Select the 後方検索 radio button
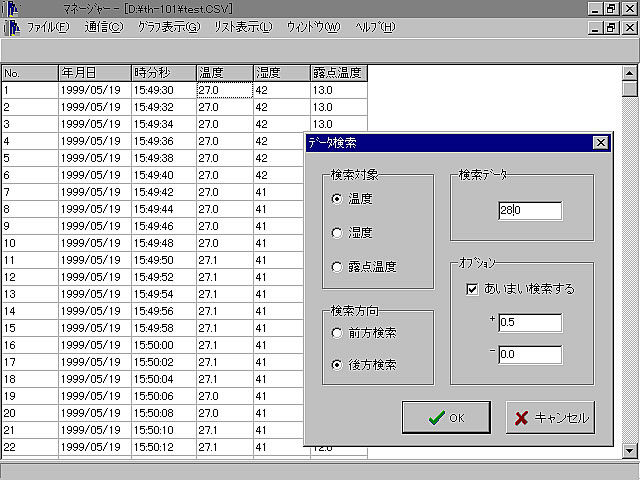The width and height of the screenshot is (640, 480). [x=337, y=365]
